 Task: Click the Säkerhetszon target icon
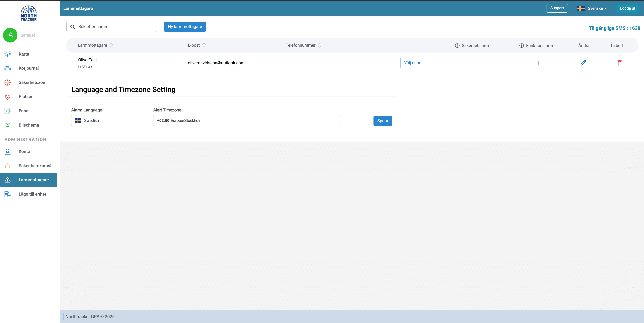click(x=8, y=82)
